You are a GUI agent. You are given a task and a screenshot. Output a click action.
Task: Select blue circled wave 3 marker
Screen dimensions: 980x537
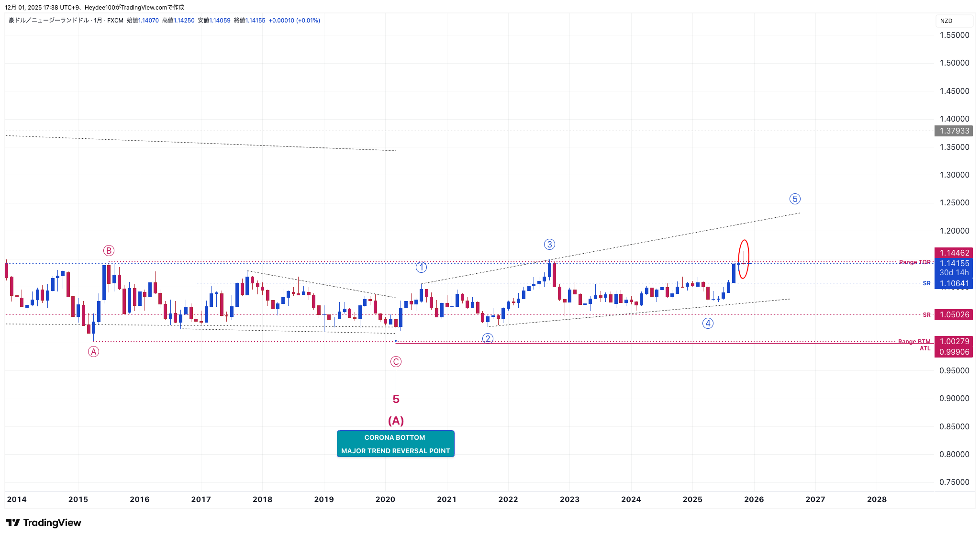(549, 245)
